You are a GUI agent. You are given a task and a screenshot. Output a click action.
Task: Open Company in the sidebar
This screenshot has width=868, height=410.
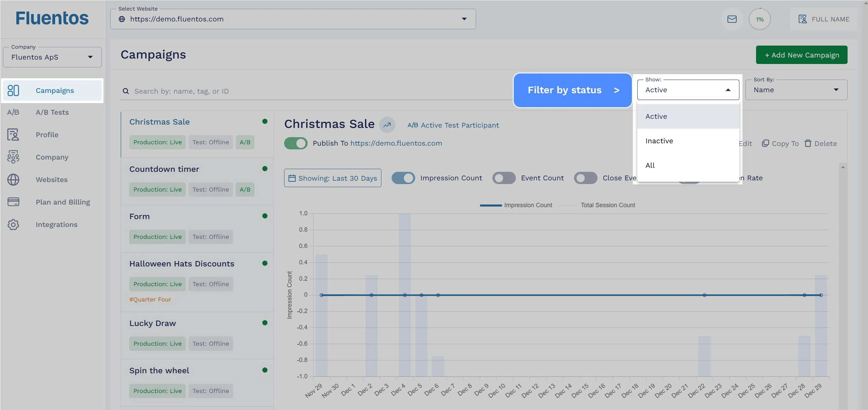pos(52,157)
